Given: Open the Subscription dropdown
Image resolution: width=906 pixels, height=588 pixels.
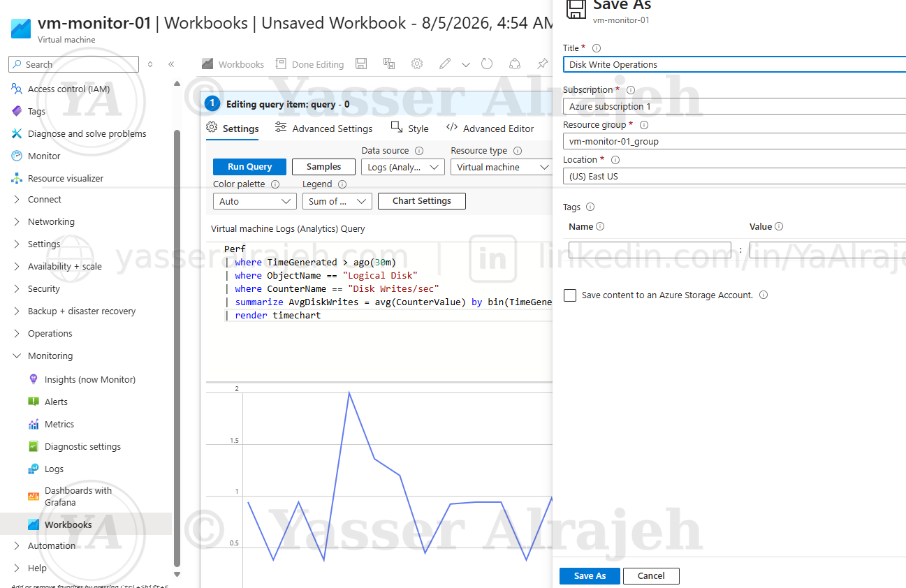Looking at the screenshot, I should pos(734,106).
